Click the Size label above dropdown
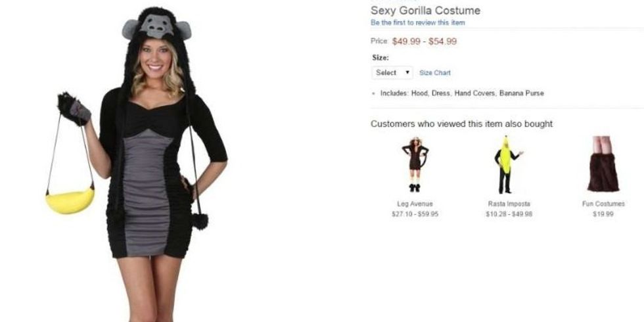Image resolution: width=644 pixels, height=322 pixels. point(380,58)
